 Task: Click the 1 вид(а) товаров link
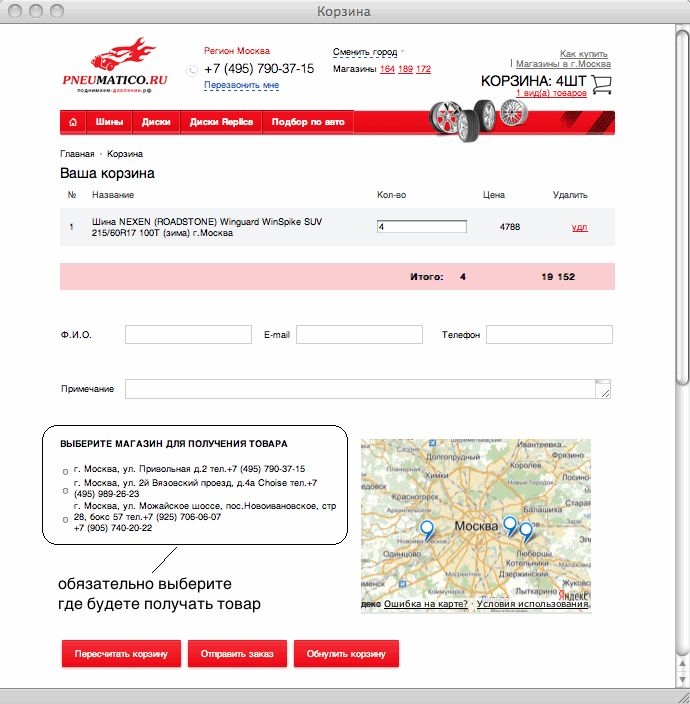click(551, 93)
